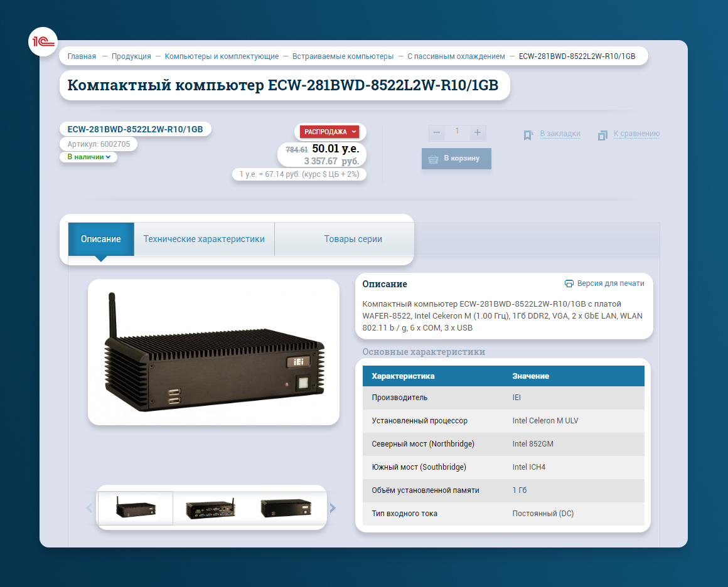Select the first thumbnail with antenna
This screenshot has width=728, height=587.
click(x=136, y=508)
